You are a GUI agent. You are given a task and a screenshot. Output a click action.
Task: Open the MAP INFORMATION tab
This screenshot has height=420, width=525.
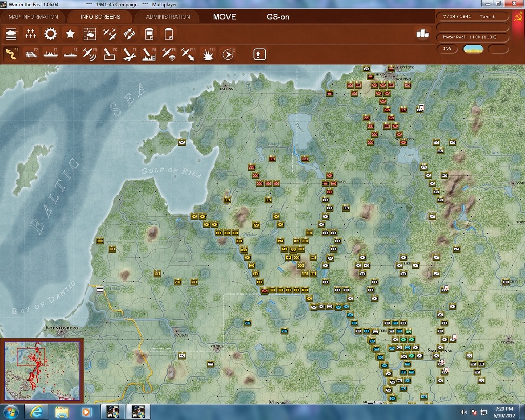pyautogui.click(x=33, y=17)
